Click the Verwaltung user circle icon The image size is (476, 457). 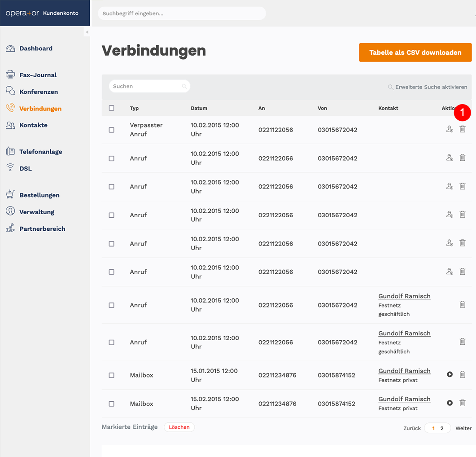tap(10, 211)
